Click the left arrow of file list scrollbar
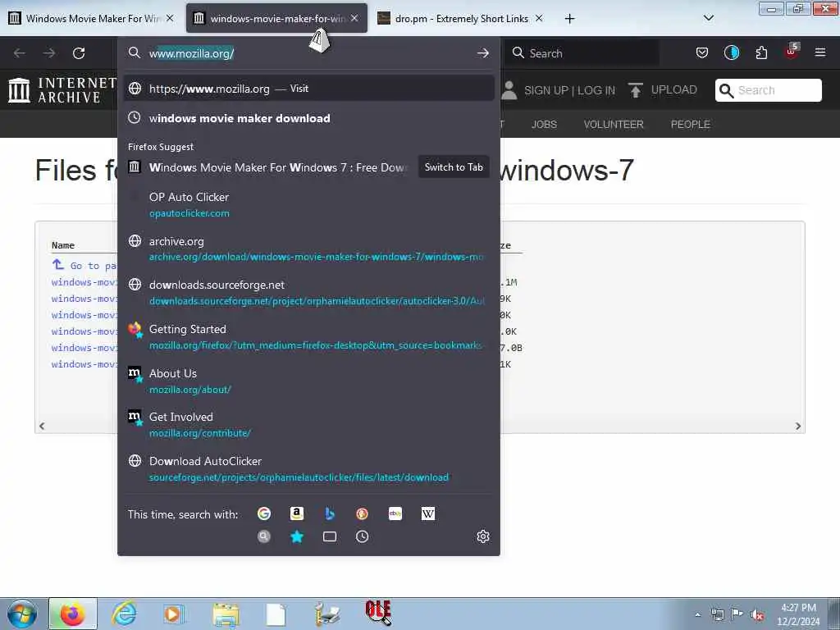 [x=42, y=426]
